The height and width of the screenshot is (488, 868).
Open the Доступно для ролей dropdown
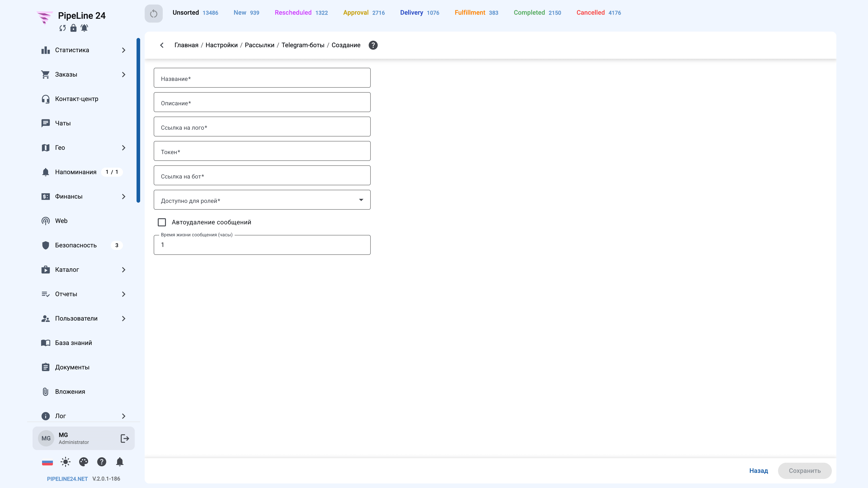pyautogui.click(x=262, y=200)
